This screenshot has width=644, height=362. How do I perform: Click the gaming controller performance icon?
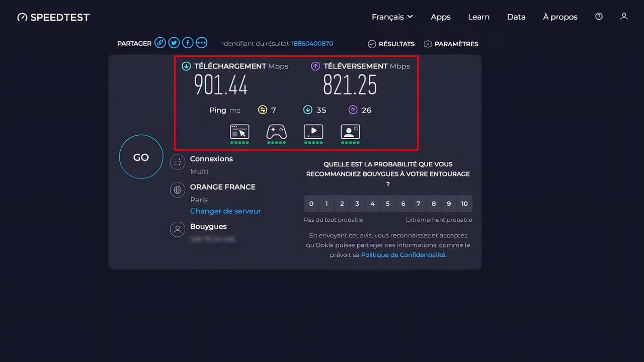tap(276, 132)
